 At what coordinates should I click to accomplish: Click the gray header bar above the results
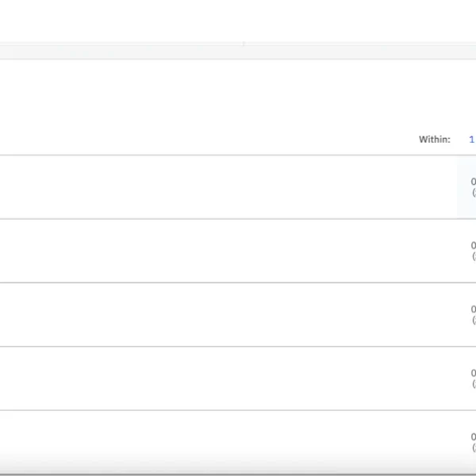(x=238, y=52)
